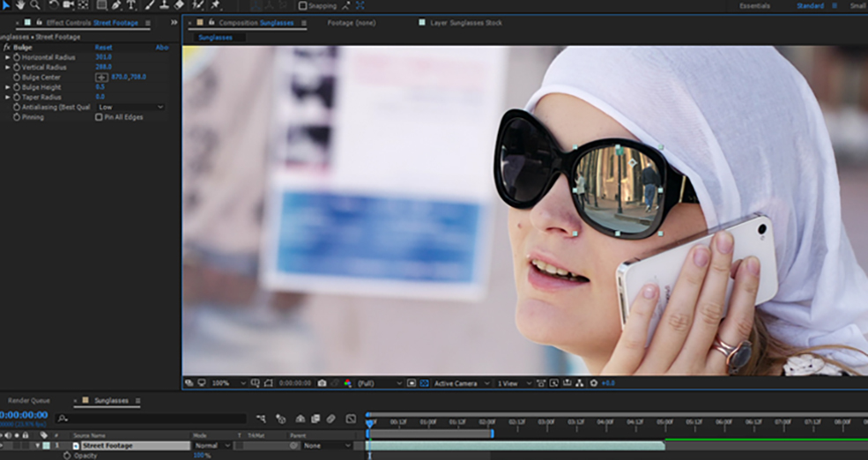Enable the Snapping checkbox
Viewport: 868px width, 460px height.
[x=302, y=5]
